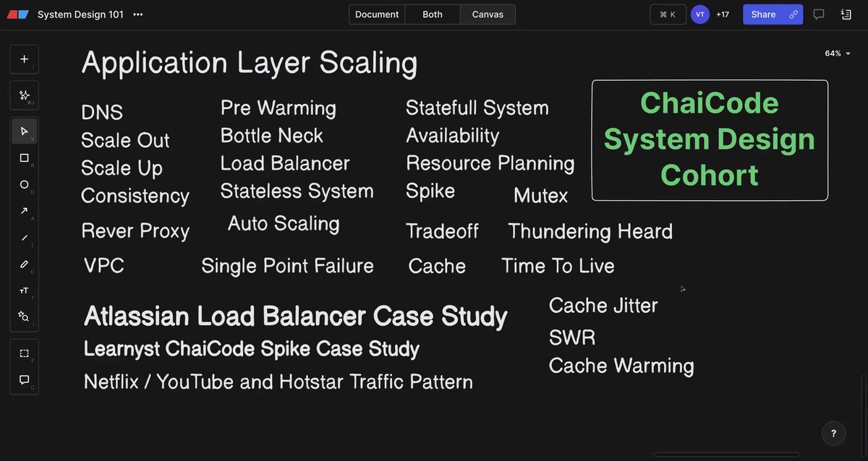Select the Comment tool in the left toolbar
Viewport: 868px width, 461px height.
pos(24,379)
